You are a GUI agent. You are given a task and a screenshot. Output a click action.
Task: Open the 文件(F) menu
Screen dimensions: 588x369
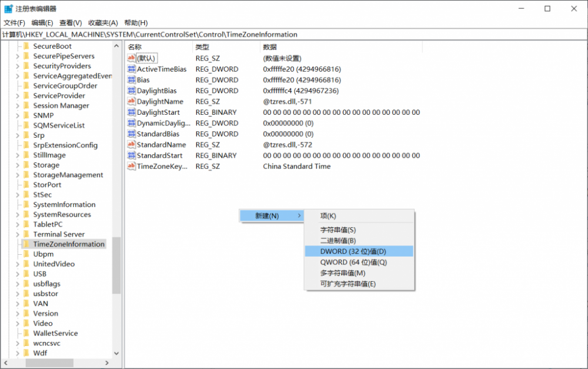[x=14, y=23]
